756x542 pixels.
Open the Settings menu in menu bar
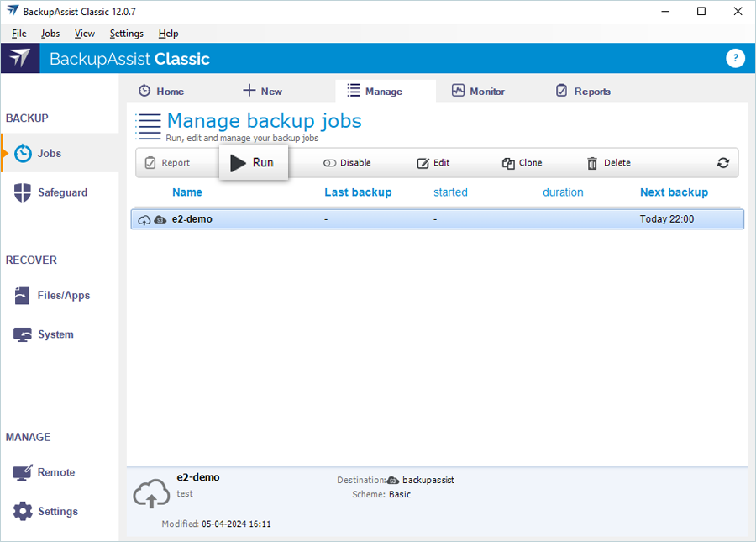tap(126, 34)
